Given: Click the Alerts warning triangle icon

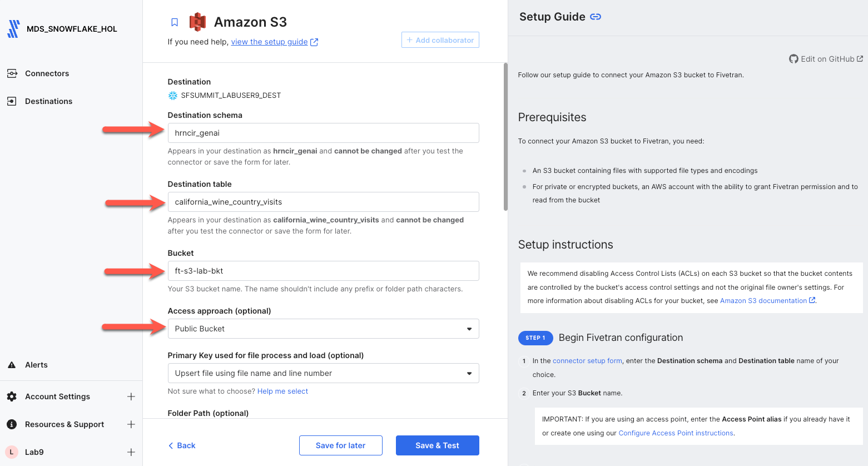Looking at the screenshot, I should click(12, 365).
